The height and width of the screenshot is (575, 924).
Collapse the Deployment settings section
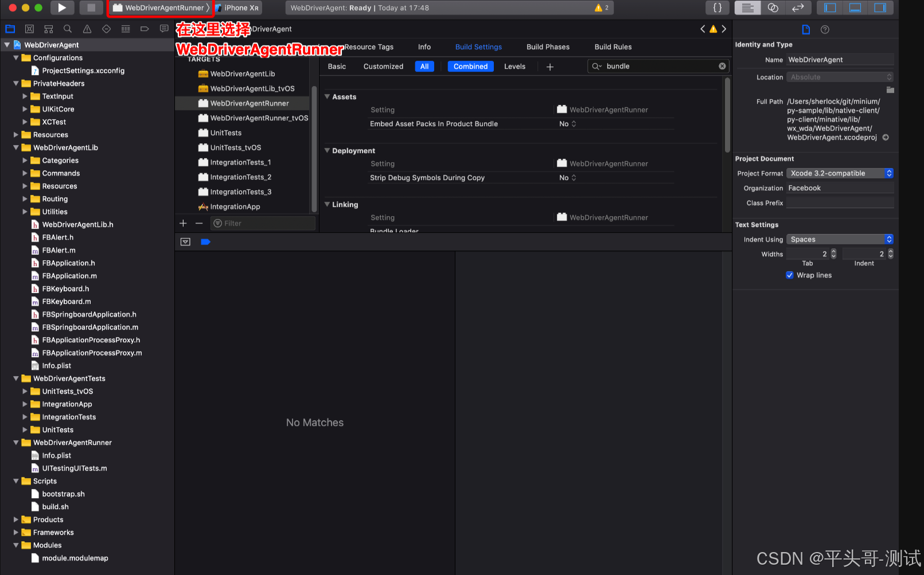pyautogui.click(x=327, y=151)
